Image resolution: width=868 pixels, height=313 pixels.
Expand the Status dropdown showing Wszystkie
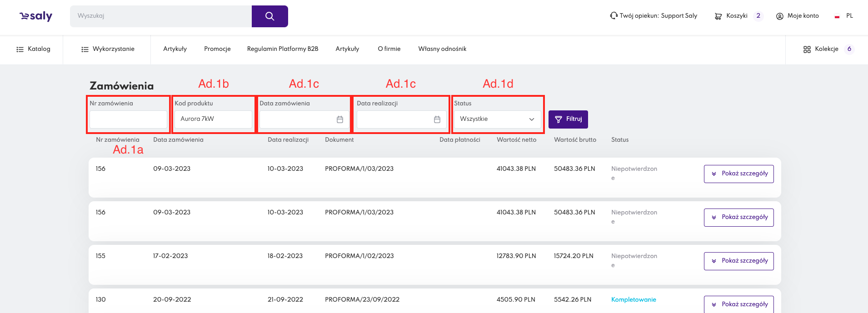pos(497,119)
